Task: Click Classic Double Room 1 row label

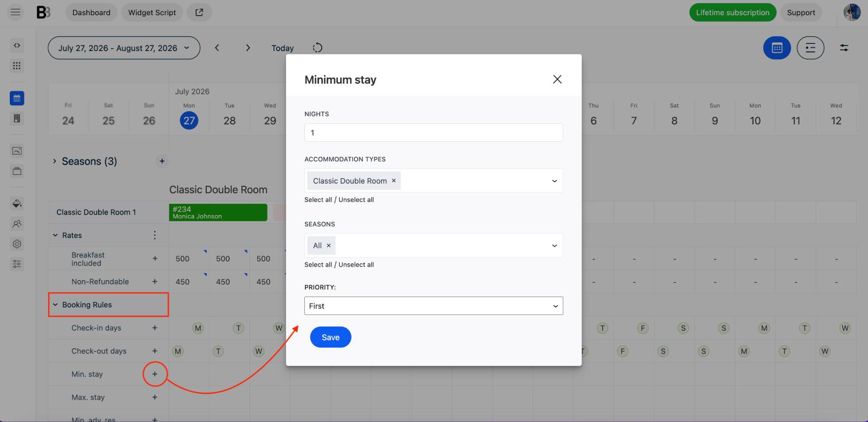Action: coord(96,212)
